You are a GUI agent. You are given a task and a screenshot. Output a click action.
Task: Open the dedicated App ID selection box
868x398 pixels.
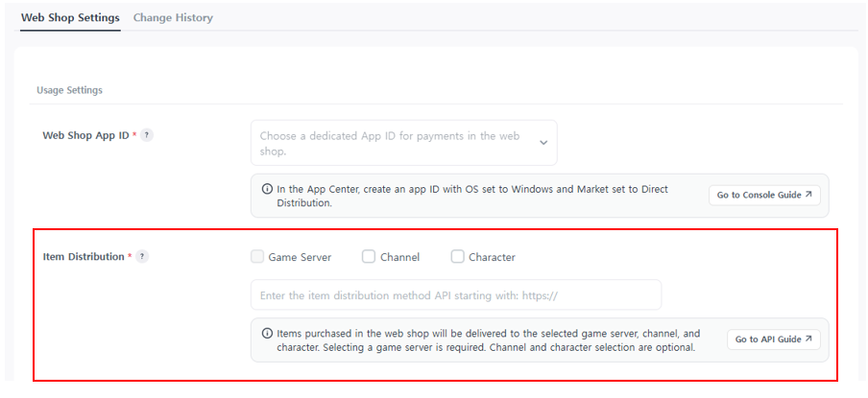(x=394, y=143)
